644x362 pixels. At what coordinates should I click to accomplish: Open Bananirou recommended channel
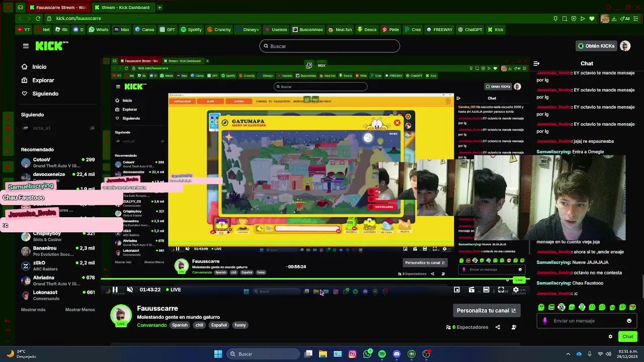[58, 251]
